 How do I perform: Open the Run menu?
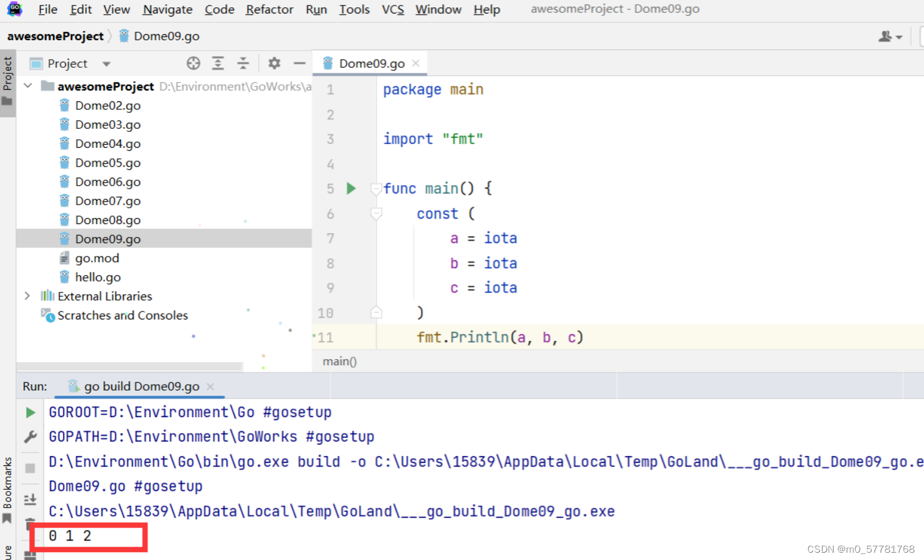point(316,10)
